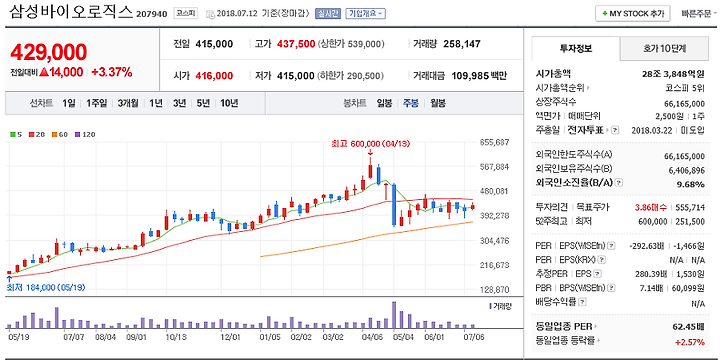720x360 pixels.
Task: Show 일봉 daily candle chart
Action: (x=384, y=103)
